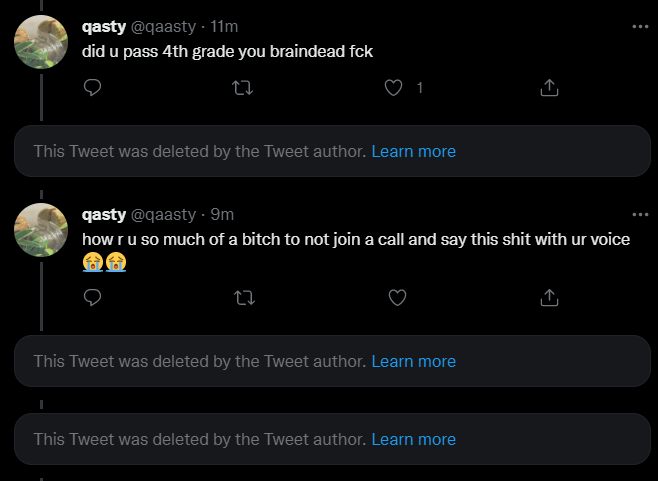The image size is (658, 481).
Task: Open more options on the 11m tweet
Action: pos(640,27)
